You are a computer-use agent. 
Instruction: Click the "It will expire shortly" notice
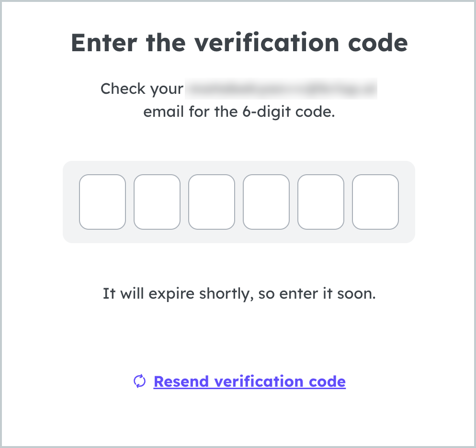point(239,293)
